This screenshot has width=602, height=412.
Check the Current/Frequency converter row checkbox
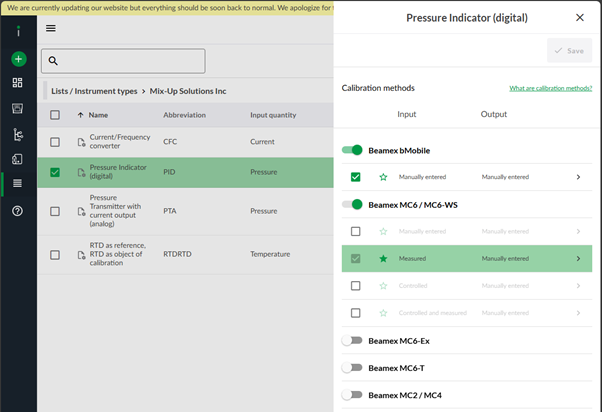tap(55, 143)
